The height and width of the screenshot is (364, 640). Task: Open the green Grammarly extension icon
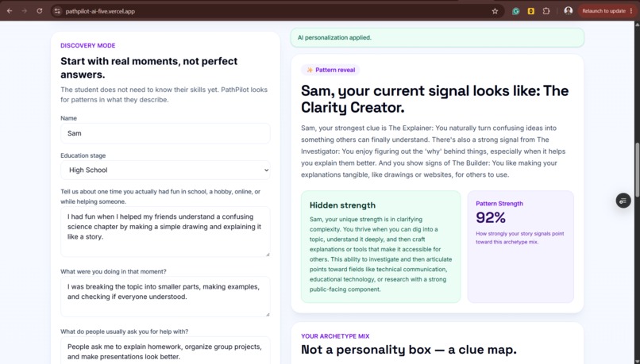pyautogui.click(x=516, y=11)
